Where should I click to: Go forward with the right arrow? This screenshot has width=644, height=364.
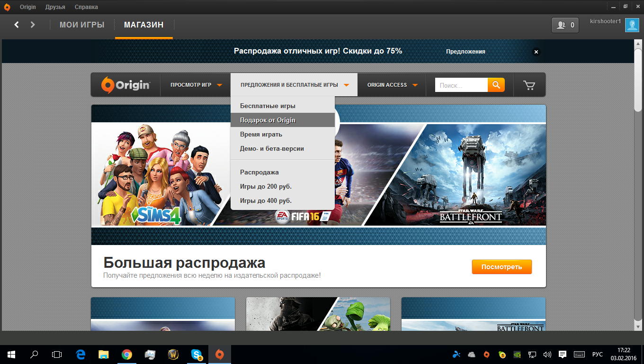click(x=33, y=25)
